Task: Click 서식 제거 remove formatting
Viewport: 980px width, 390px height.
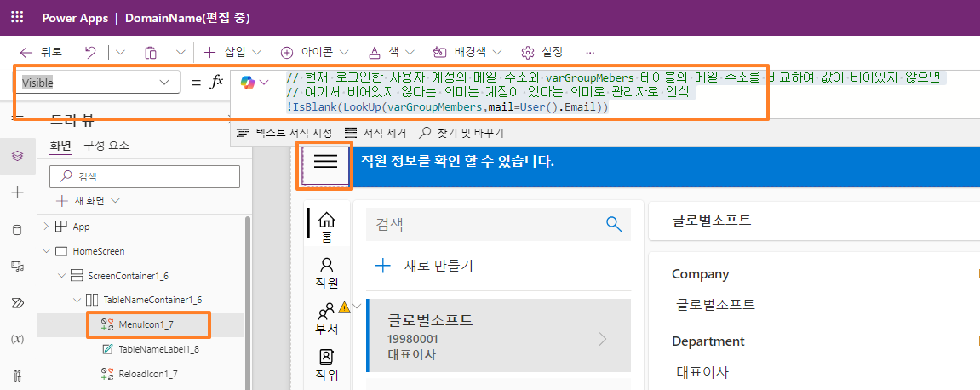Action: 375,133
